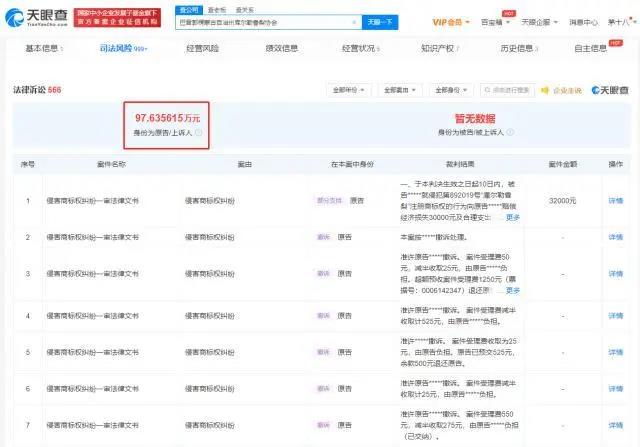Click the 部分支持 tag in row 1

click(x=329, y=200)
